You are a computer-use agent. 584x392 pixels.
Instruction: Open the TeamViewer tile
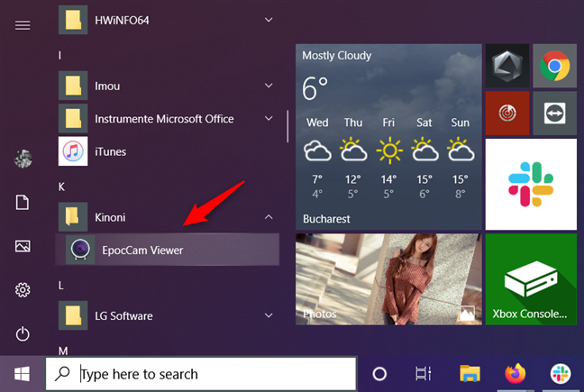click(554, 114)
